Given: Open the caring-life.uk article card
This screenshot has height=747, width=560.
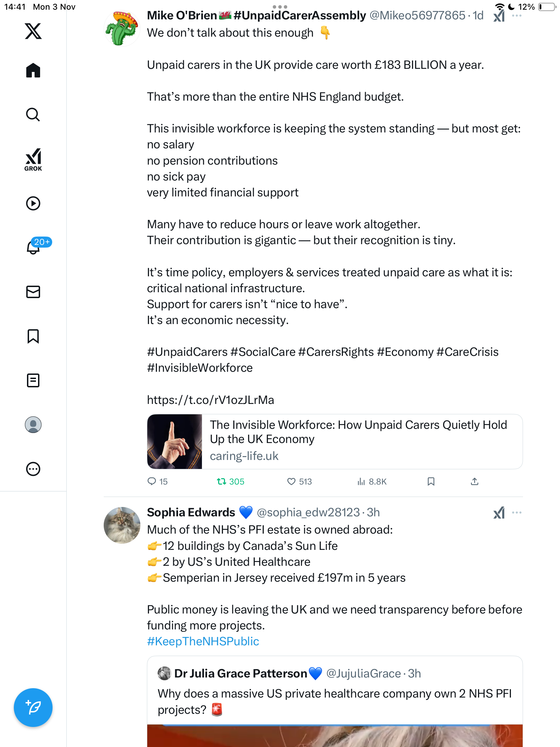Looking at the screenshot, I should pos(335,442).
